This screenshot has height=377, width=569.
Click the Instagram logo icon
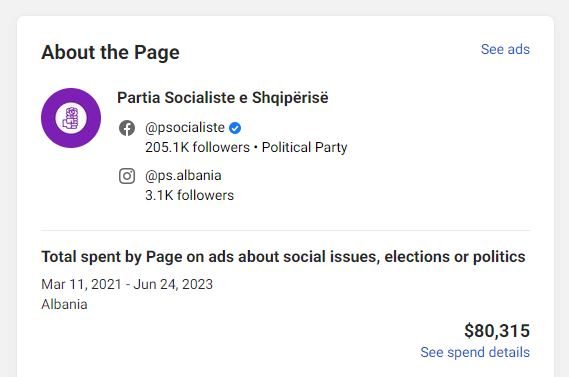127,176
